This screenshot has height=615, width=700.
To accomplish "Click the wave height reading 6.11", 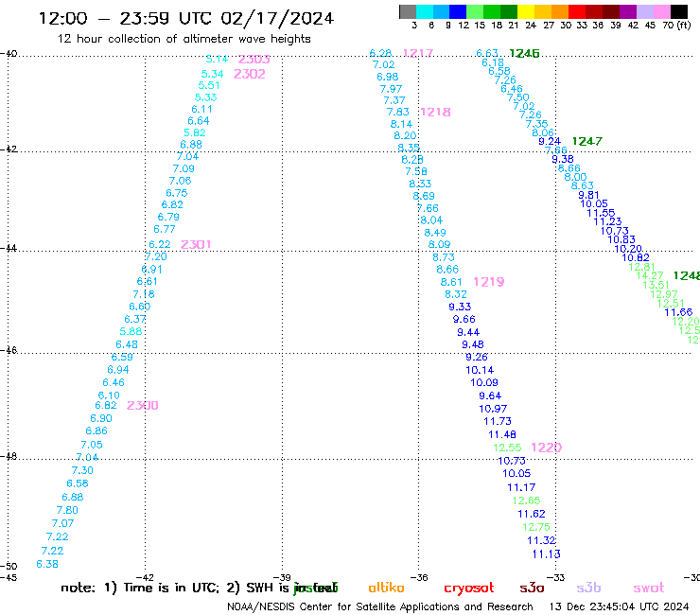I will coord(201,109).
